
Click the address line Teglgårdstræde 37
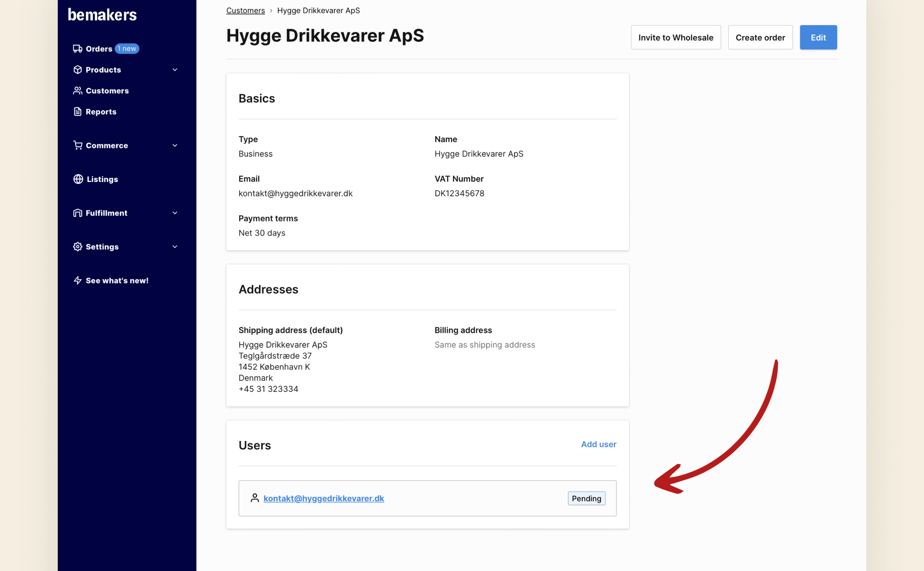pos(275,356)
